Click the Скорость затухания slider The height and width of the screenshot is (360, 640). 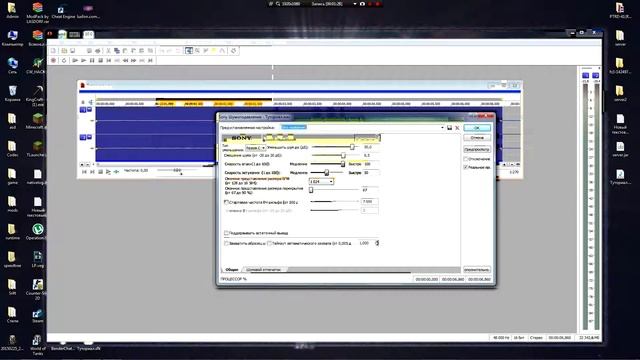point(328,173)
